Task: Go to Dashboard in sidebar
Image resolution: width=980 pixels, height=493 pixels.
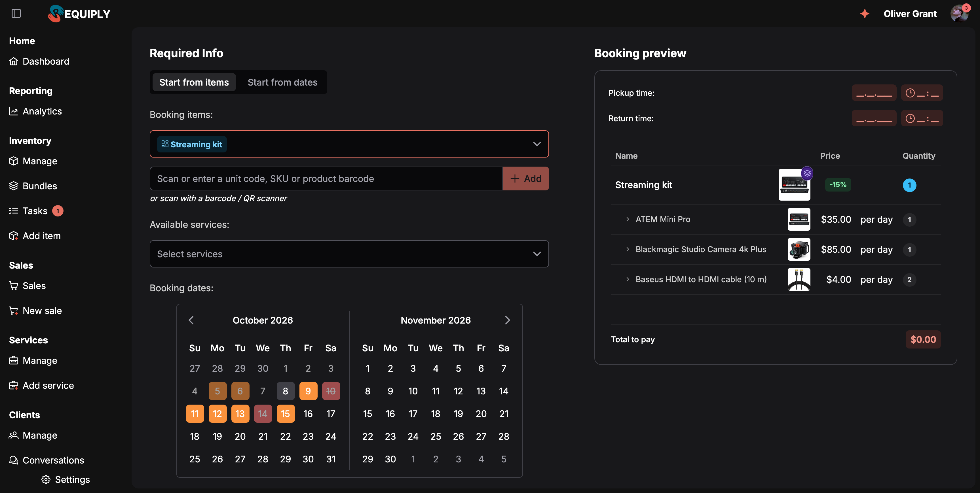Action: pyautogui.click(x=39, y=61)
